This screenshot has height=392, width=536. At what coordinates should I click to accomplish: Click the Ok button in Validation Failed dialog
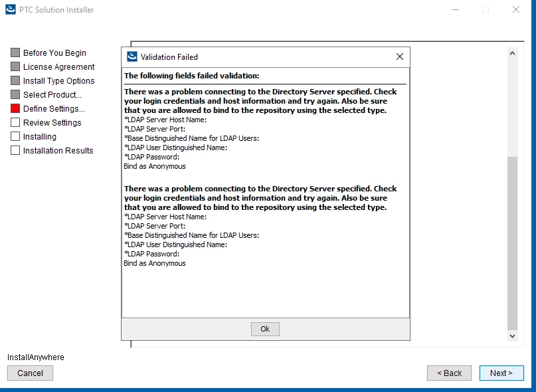265,329
